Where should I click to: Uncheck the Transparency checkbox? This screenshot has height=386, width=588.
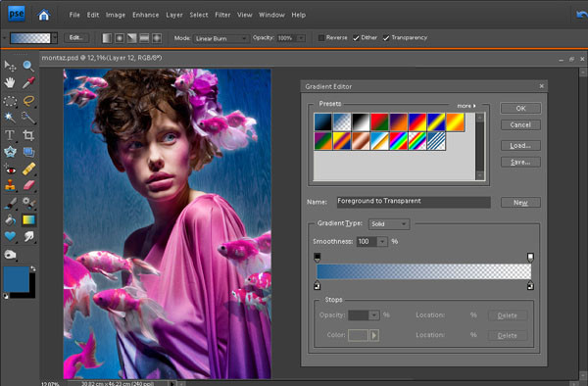(x=386, y=38)
